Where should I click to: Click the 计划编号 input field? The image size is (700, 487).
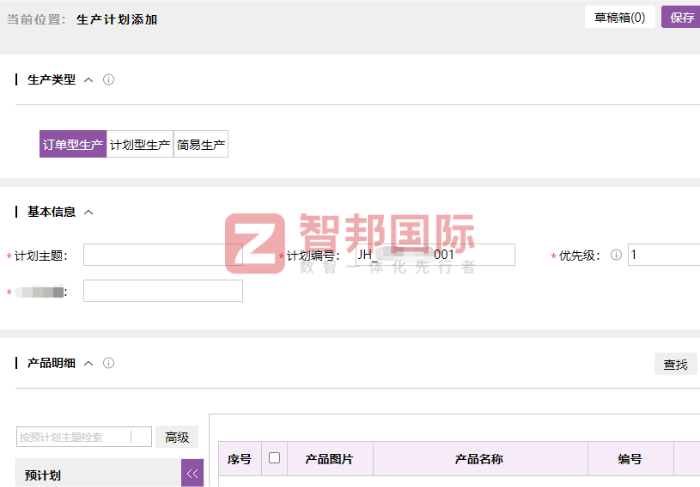pos(432,255)
